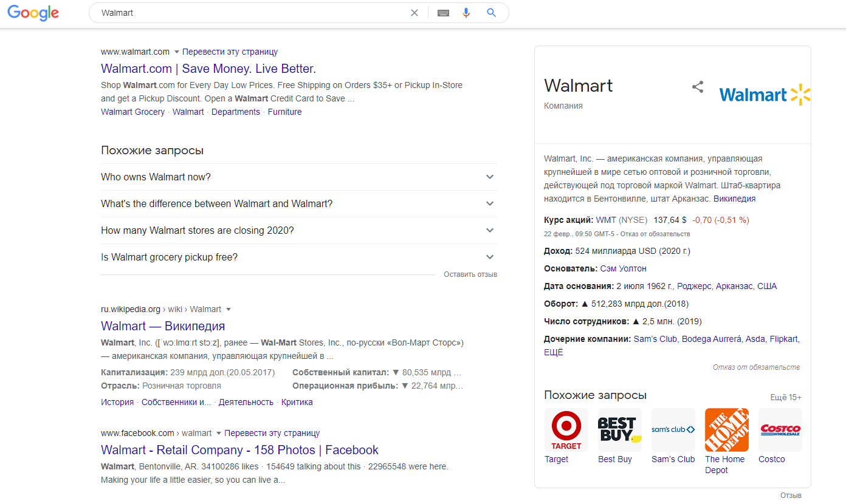Expand "Is Walmart grocery pickup free?" question
Viewport: 846px width, 504px height.
click(490, 257)
